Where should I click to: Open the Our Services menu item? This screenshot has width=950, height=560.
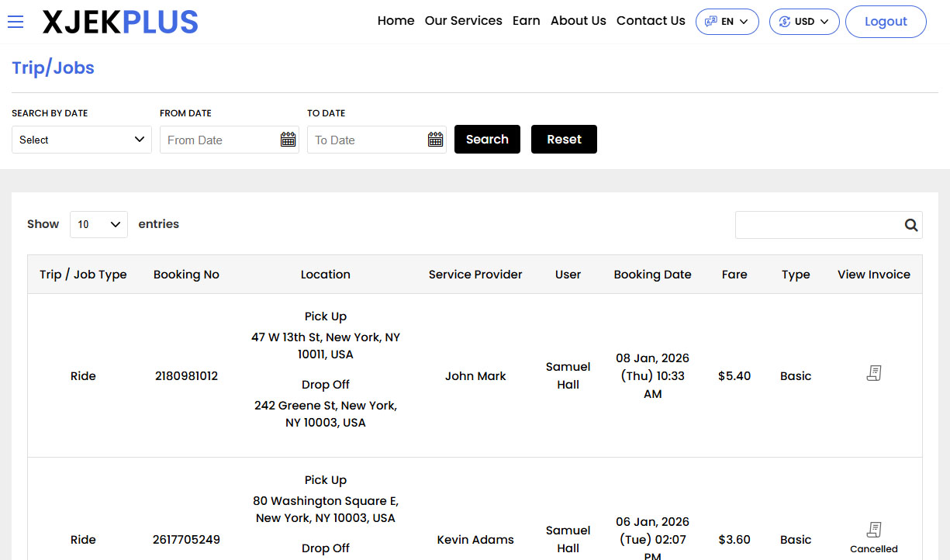point(463,21)
